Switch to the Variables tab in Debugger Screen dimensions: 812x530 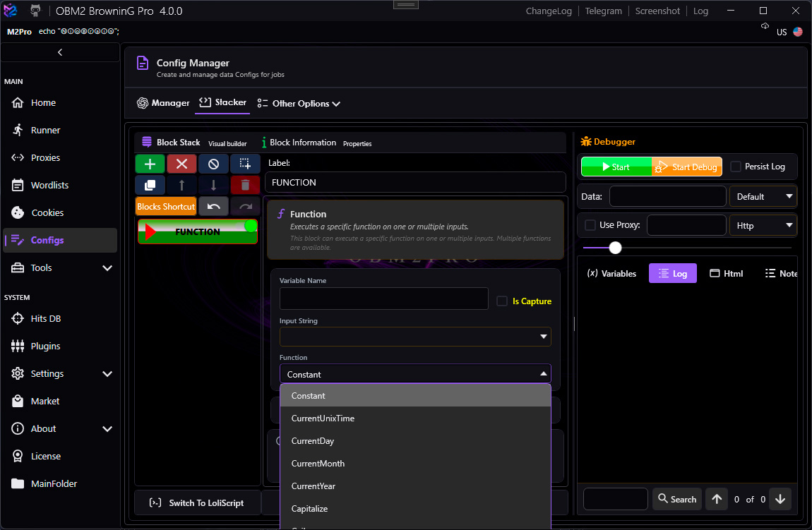tap(611, 273)
